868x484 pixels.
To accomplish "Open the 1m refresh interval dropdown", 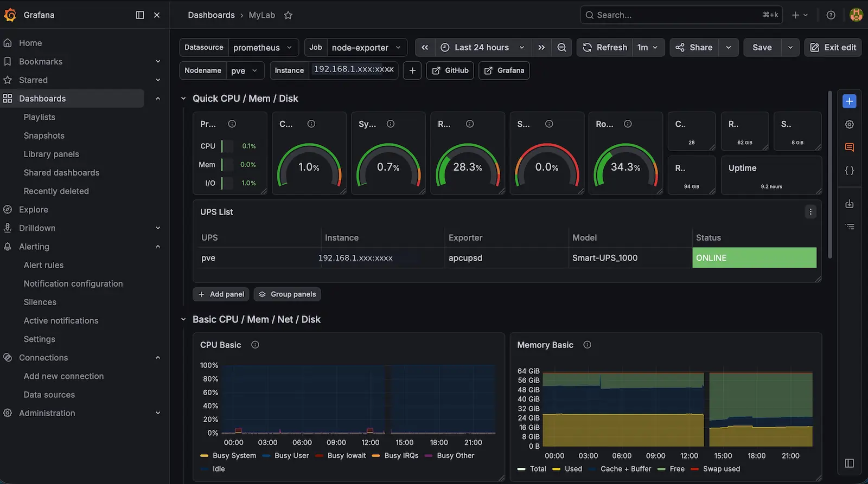I will pyautogui.click(x=648, y=48).
